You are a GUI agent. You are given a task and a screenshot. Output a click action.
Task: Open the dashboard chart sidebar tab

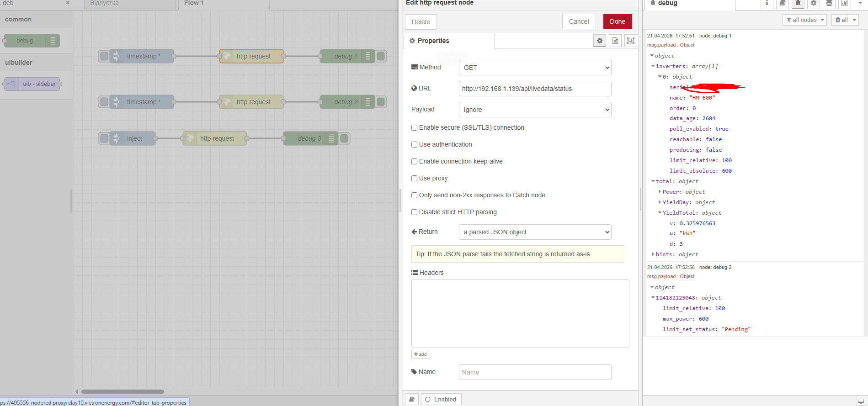coord(845,4)
